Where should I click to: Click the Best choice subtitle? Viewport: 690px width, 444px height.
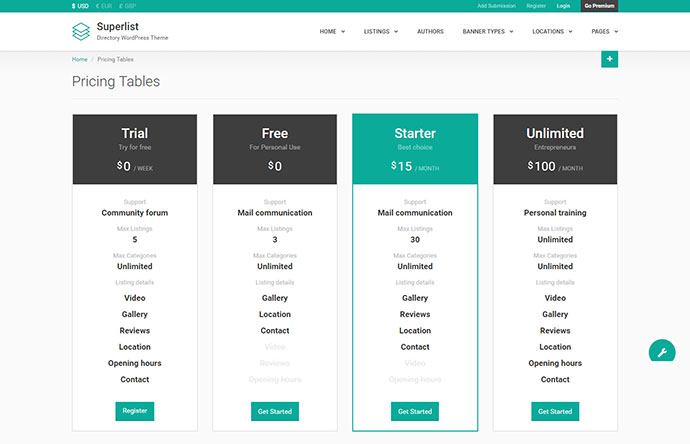pos(415,147)
